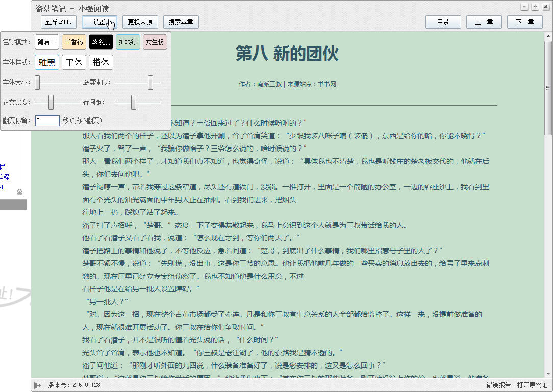Click the line starting 潘子火了，骂了一声
The width and height of the screenshot is (553, 392).
(x=194, y=149)
